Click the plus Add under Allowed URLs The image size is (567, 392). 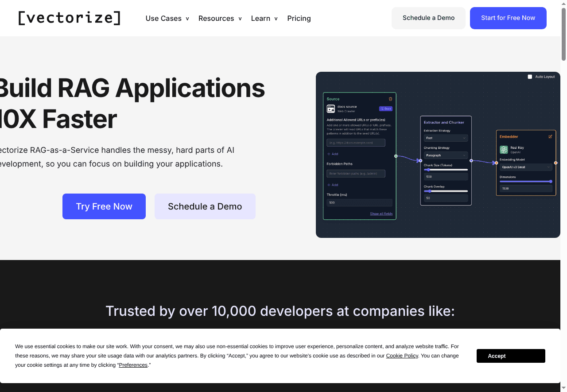[x=333, y=154]
